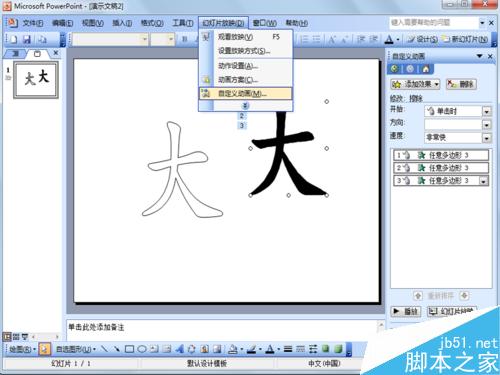This screenshot has height=375, width=500.
Task: Insert WordArt using the blue A icon
Action: click(179, 349)
